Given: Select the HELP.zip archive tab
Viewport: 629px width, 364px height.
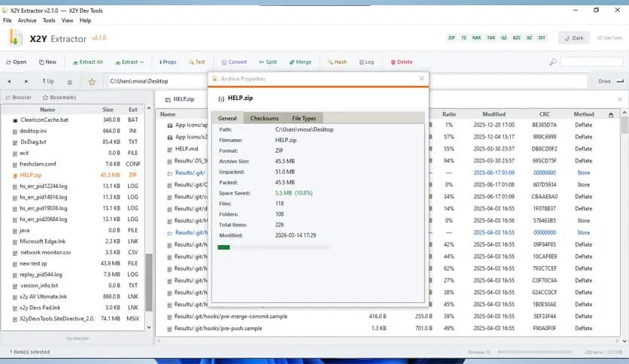Looking at the screenshot, I should tap(180, 99).
